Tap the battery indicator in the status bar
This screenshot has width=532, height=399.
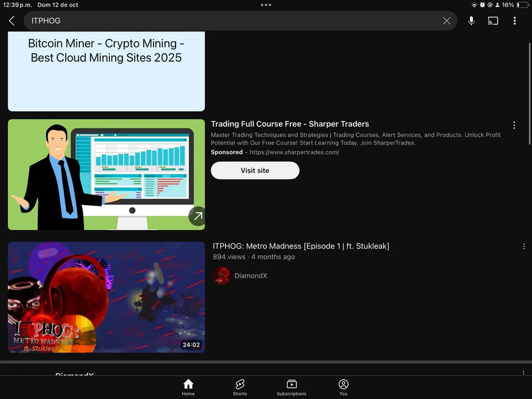pos(522,5)
